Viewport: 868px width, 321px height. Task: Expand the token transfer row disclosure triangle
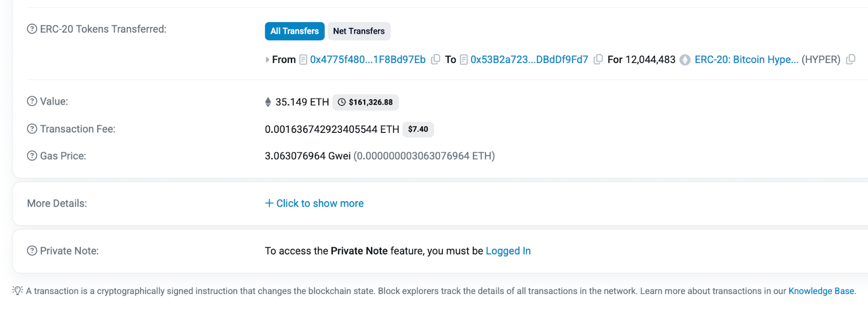click(x=266, y=60)
